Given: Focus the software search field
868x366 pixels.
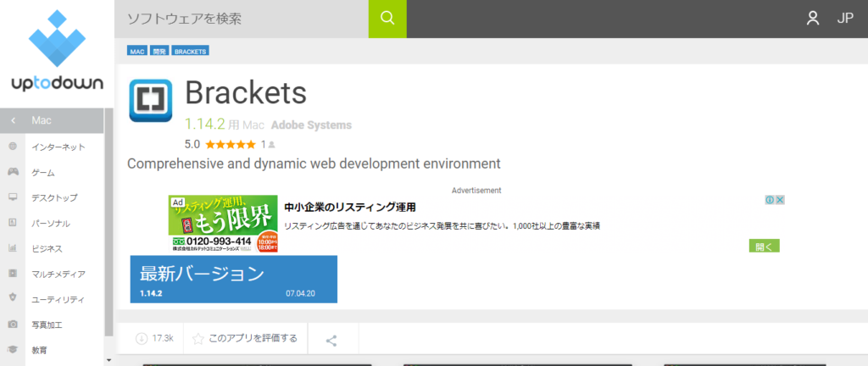Looking at the screenshot, I should pos(242,19).
